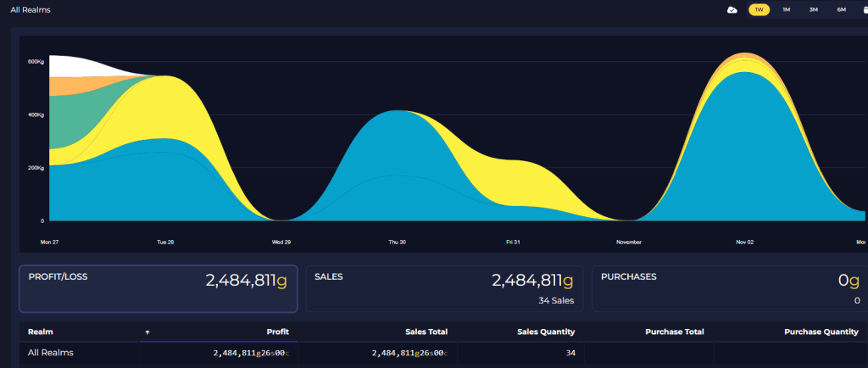
Task: Switch to the 1M time range
Action: (786, 9)
